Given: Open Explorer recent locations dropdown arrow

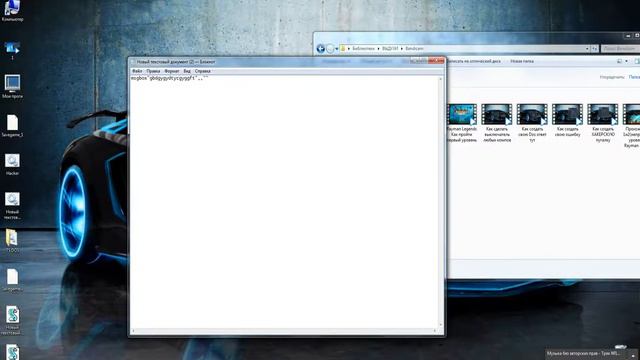Looking at the screenshot, I should (336, 49).
